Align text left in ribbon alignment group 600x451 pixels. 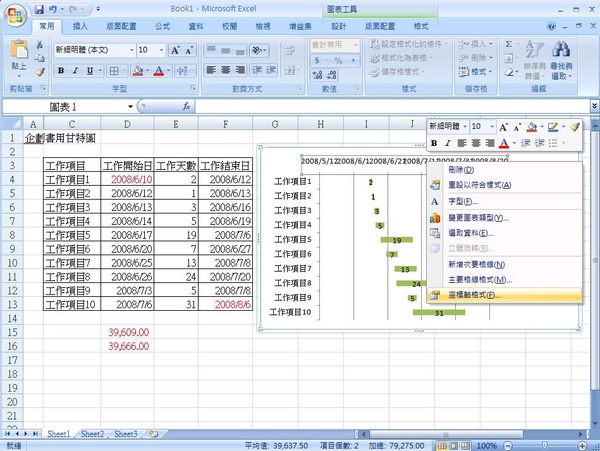211,70
